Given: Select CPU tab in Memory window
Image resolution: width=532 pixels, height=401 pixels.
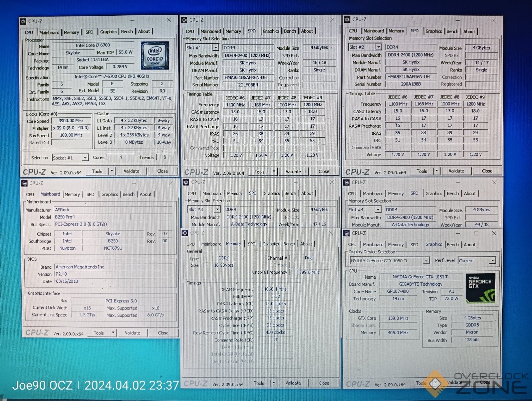Looking at the screenshot, I should click(x=191, y=244).
